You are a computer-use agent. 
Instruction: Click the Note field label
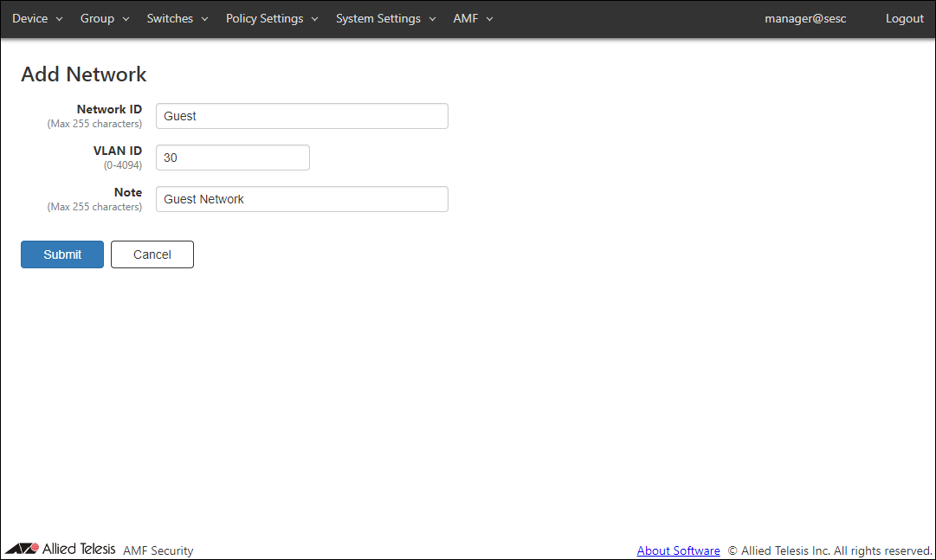[x=128, y=193]
